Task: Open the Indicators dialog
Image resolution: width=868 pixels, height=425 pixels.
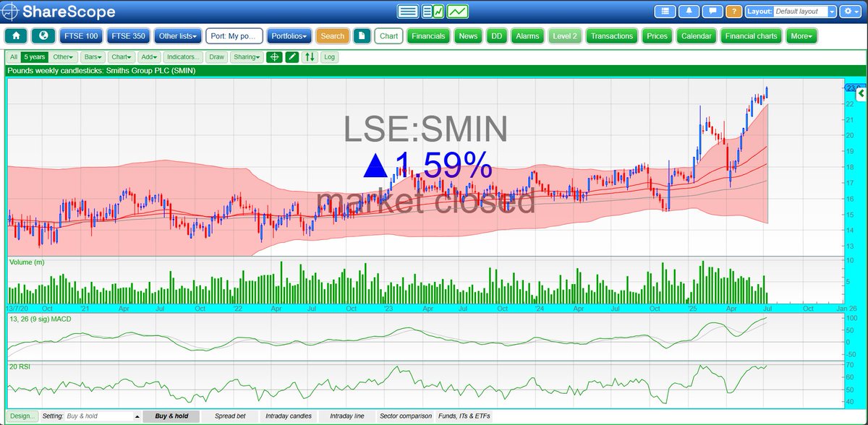Action: click(183, 56)
